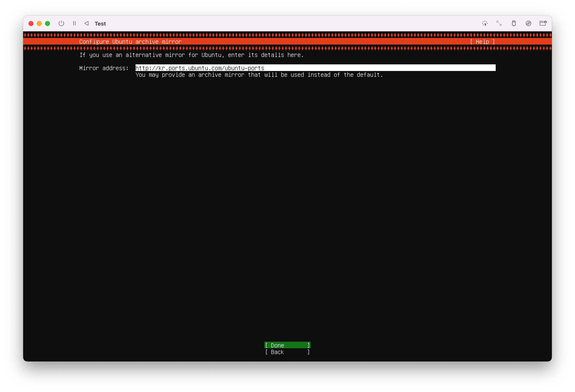This screenshot has height=392, width=575.
Task: Click the alternative mirror instruction text
Action: point(191,55)
